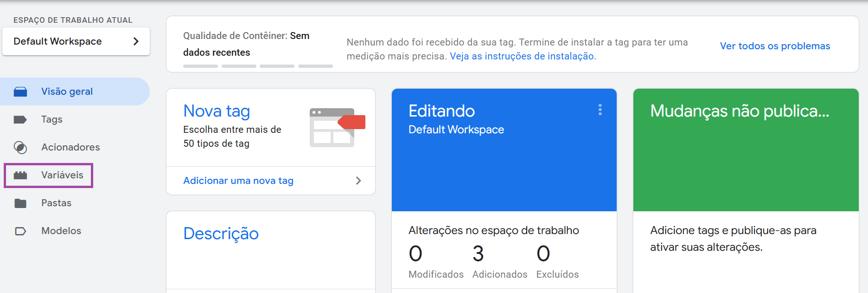Click Qualidade de Contêiner status text
Viewport: 868px width, 293px height.
tap(246, 44)
